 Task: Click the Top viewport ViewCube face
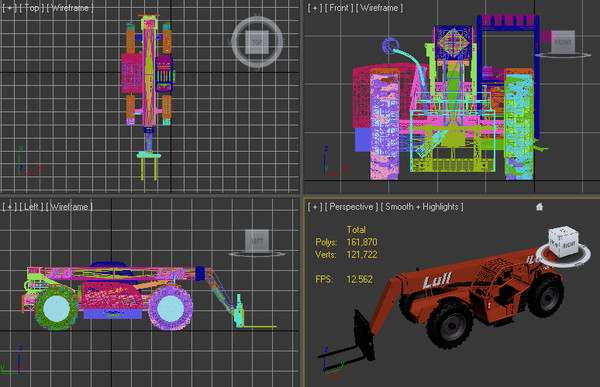pyautogui.click(x=257, y=42)
